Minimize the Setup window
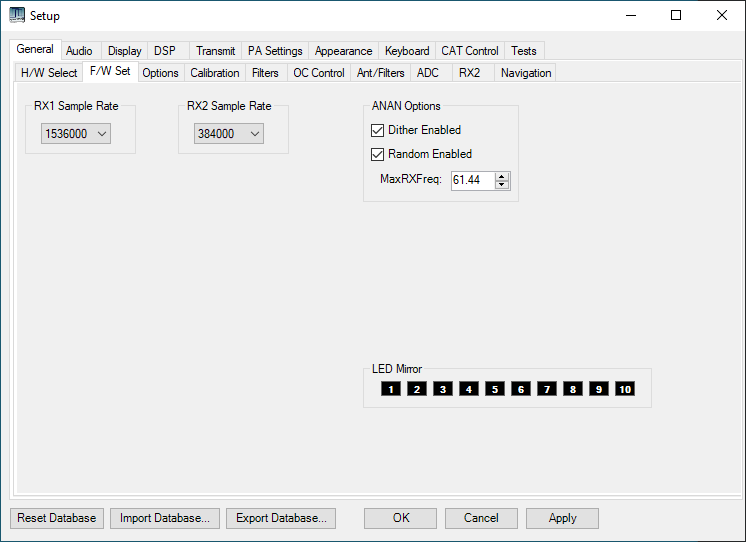The width and height of the screenshot is (746, 542). [631, 15]
